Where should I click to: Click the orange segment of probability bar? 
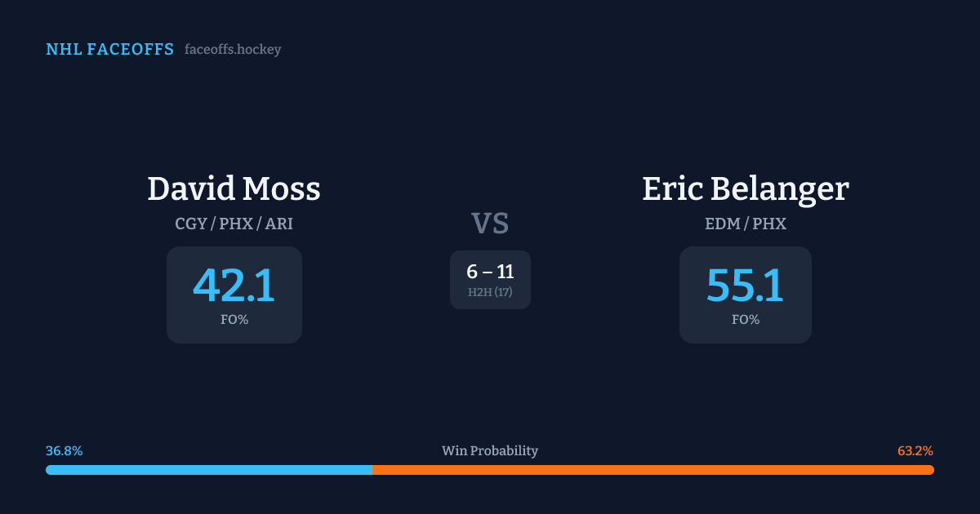pyautogui.click(x=653, y=470)
